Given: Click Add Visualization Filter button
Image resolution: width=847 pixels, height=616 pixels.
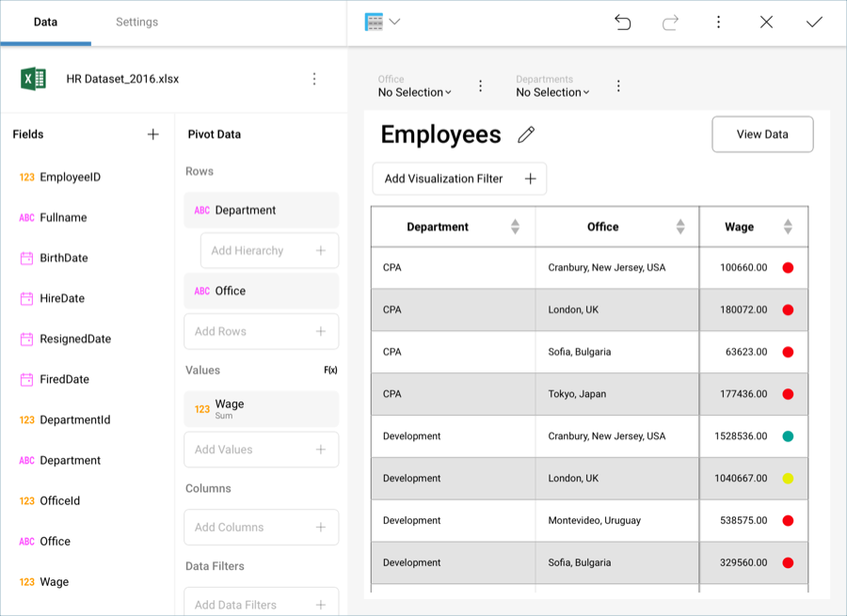Looking at the screenshot, I should [x=459, y=179].
